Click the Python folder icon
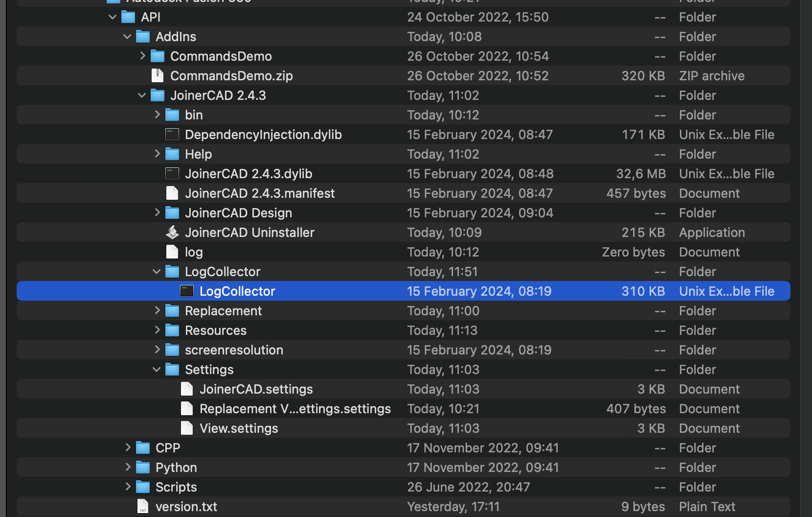812x517 pixels. [x=143, y=468]
